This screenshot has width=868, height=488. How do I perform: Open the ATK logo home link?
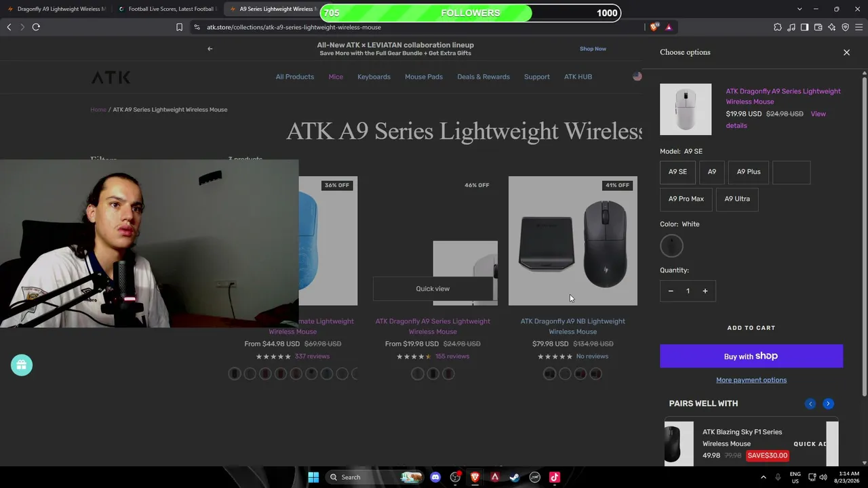111,77
